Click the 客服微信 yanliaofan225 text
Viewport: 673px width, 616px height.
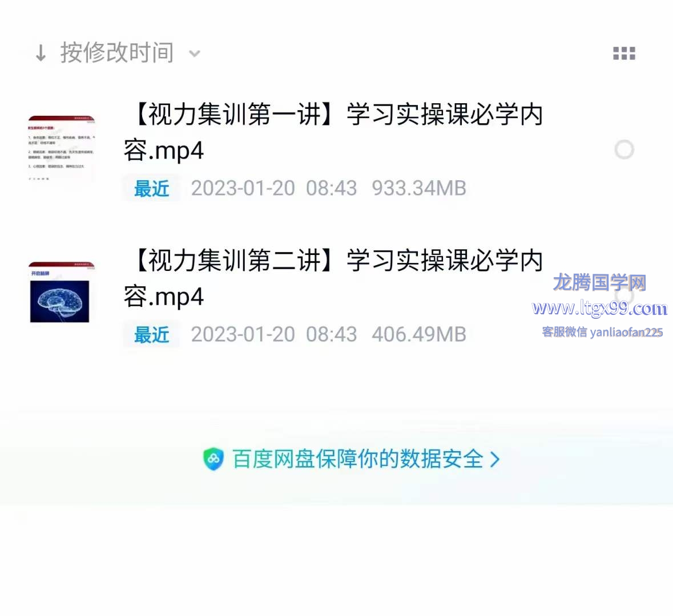[602, 332]
